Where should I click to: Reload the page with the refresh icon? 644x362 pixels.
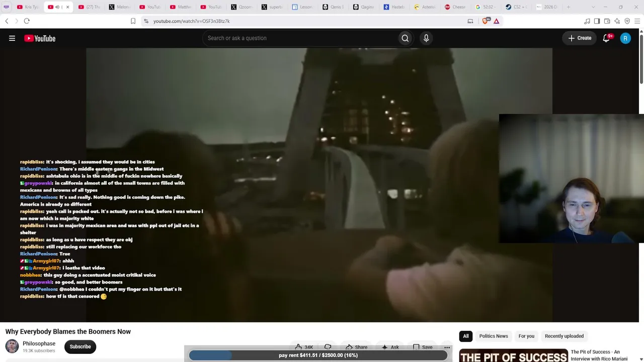[27, 21]
